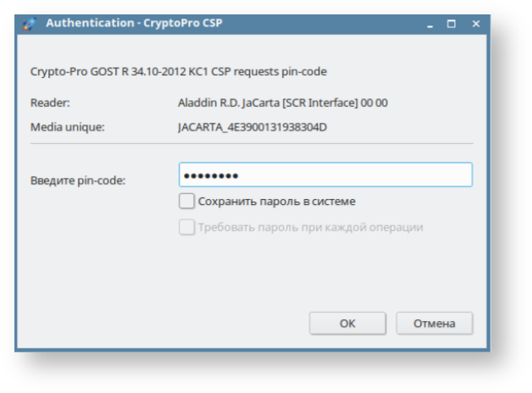Select the JACARTA_4E3900131938304D media identifier

pos(252,128)
